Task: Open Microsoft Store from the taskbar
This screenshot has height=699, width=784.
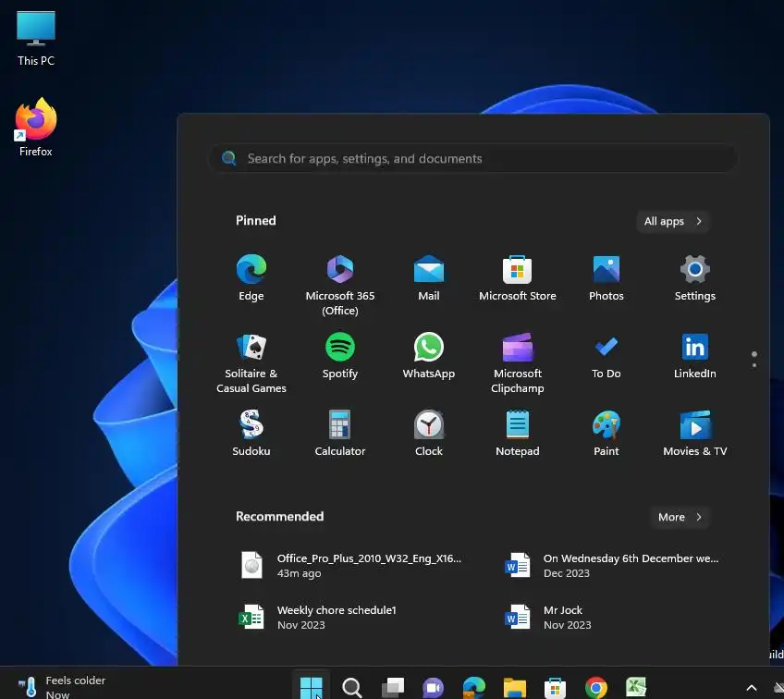Action: 555,688
